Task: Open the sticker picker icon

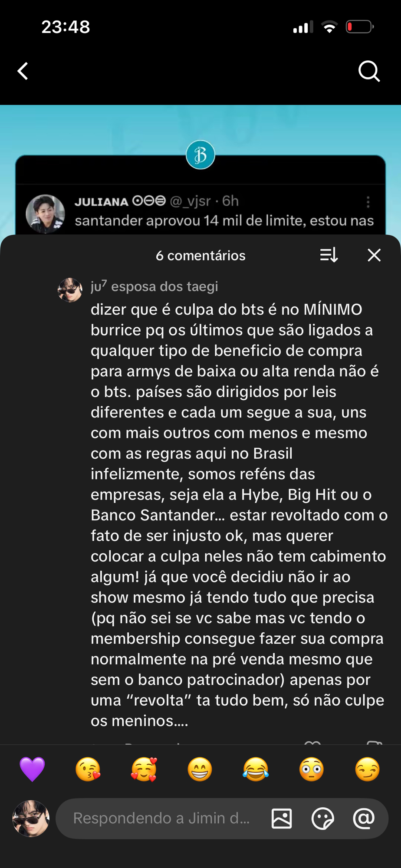Action: coord(322,819)
